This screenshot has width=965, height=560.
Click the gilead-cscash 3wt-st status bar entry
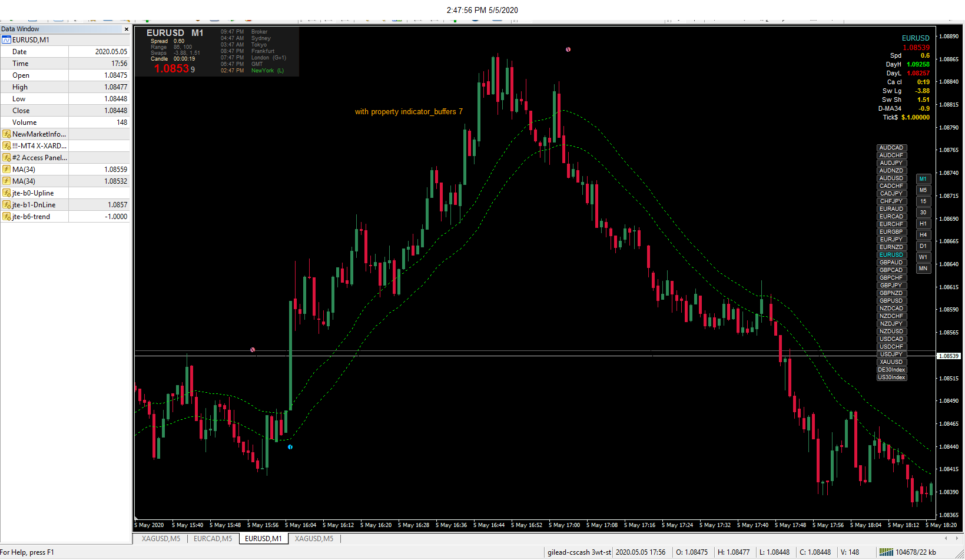coord(579,552)
